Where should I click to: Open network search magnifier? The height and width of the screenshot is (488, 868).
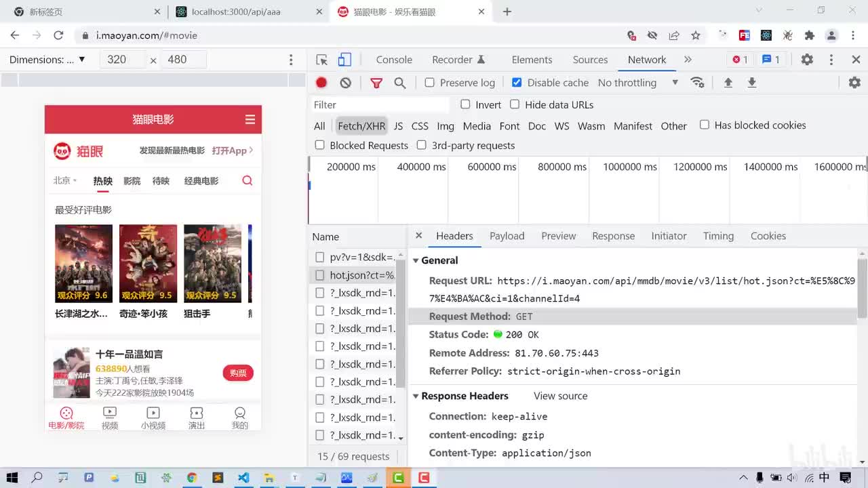point(400,83)
